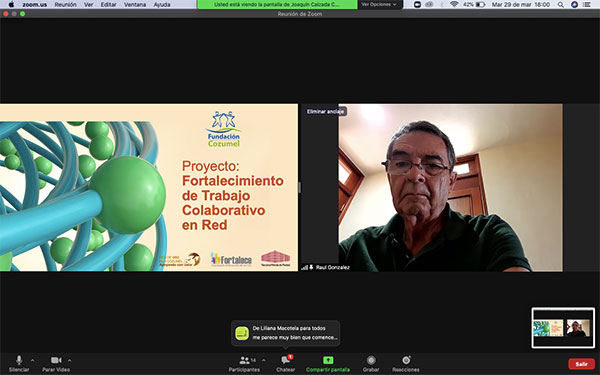The height and width of the screenshot is (375, 600).
Task: Open the Ventana menu
Action: click(x=135, y=5)
